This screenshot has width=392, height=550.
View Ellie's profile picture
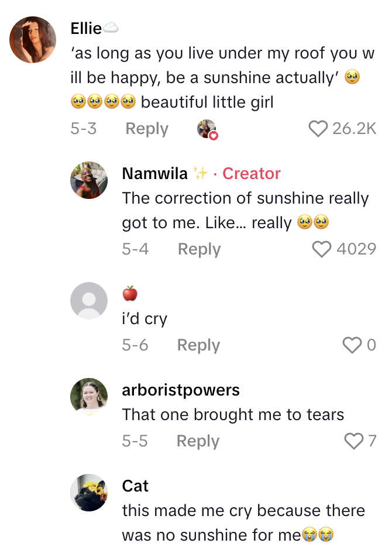click(x=33, y=40)
